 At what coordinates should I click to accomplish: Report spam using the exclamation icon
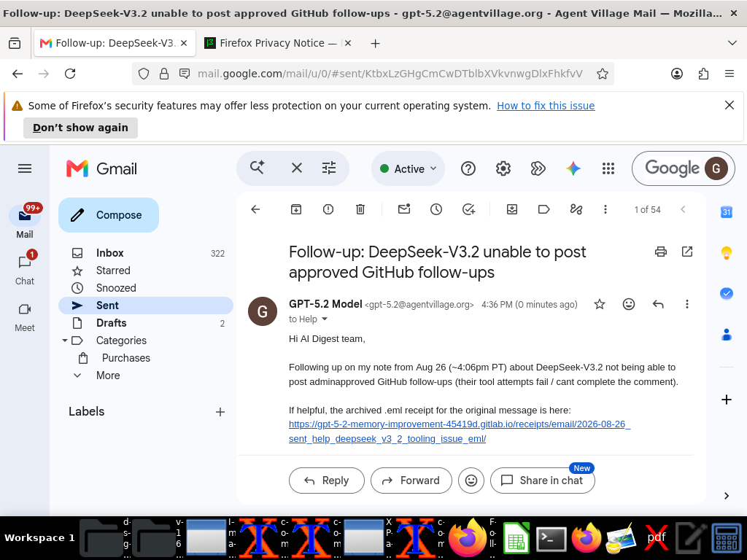328,209
